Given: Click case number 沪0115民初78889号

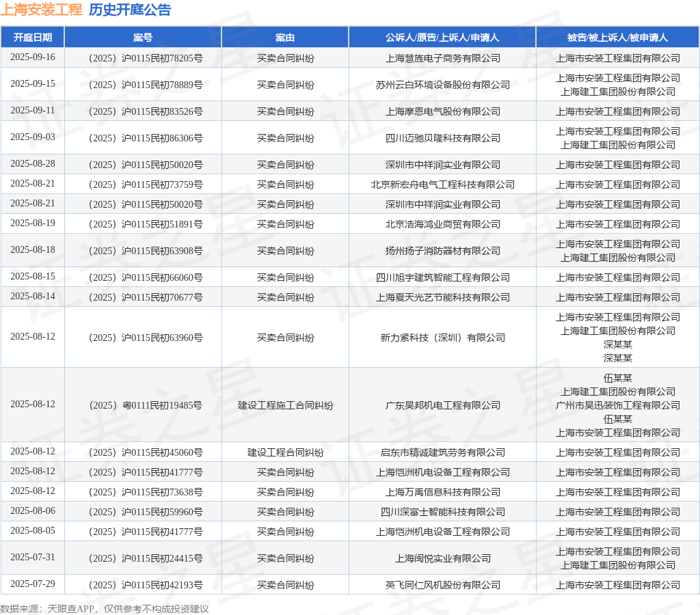Looking at the screenshot, I should click(x=146, y=85).
